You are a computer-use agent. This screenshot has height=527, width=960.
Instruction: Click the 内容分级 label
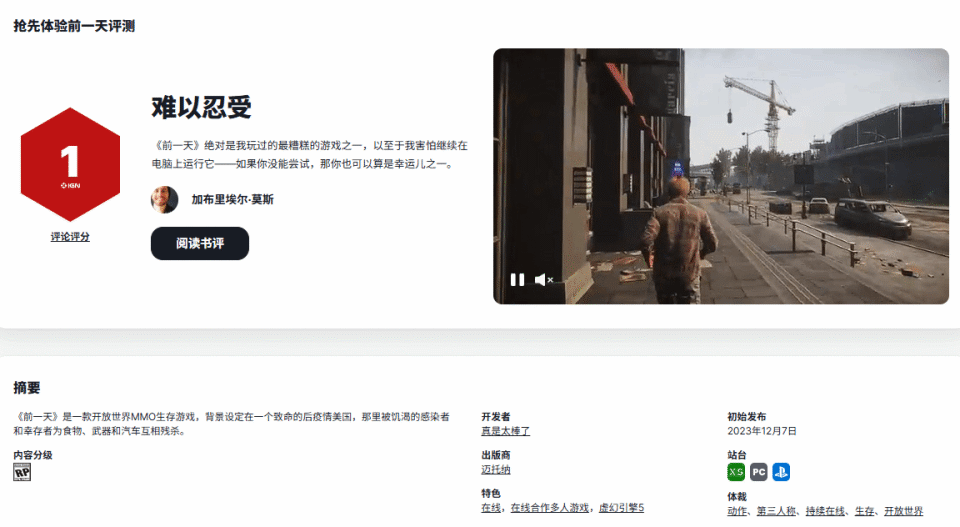(33, 455)
